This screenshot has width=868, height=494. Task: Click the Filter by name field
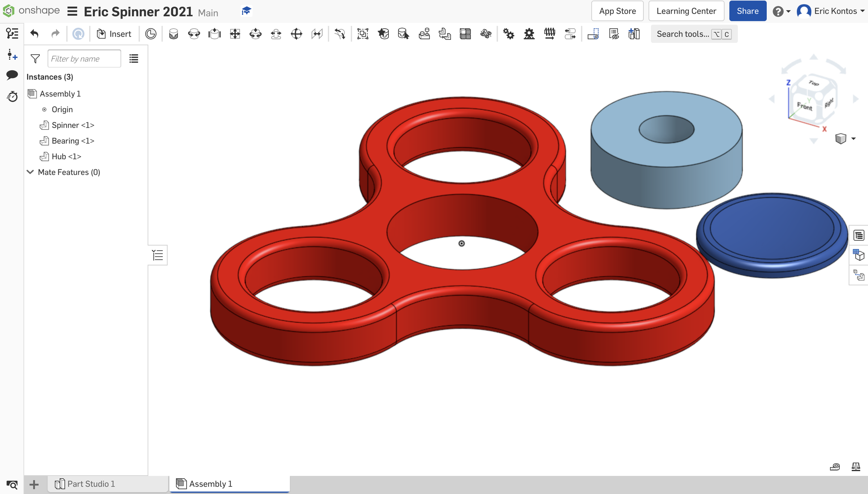pos(84,59)
